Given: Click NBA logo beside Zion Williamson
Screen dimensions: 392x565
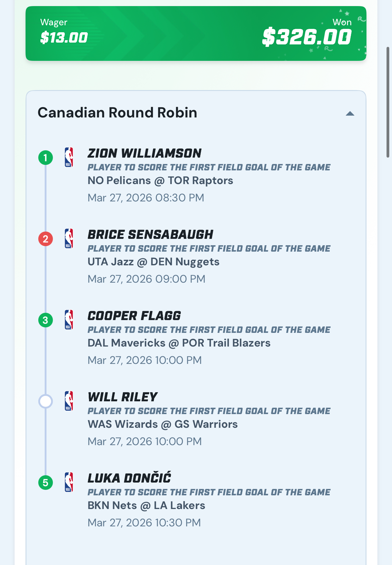Looking at the screenshot, I should click(x=69, y=157).
